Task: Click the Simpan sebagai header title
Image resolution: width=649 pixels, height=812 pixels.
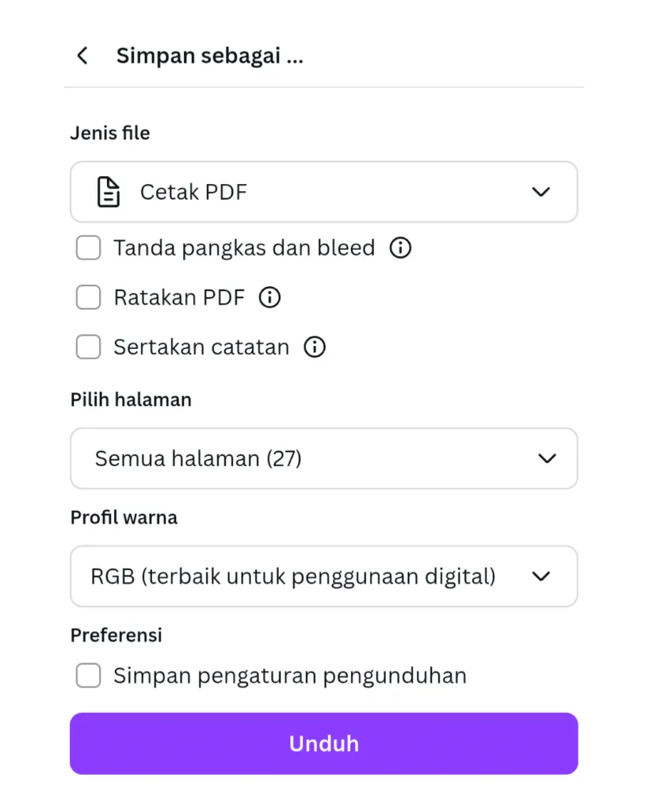Action: tap(209, 56)
